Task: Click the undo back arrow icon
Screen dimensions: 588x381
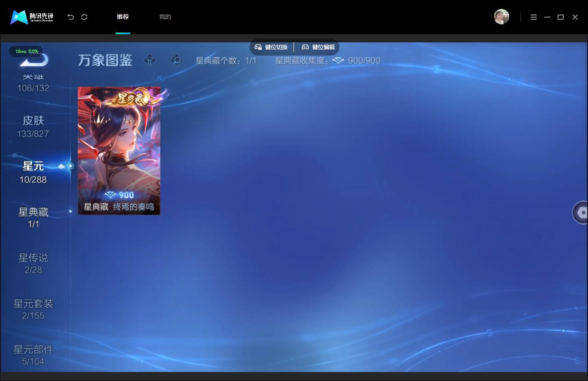Action: click(71, 17)
